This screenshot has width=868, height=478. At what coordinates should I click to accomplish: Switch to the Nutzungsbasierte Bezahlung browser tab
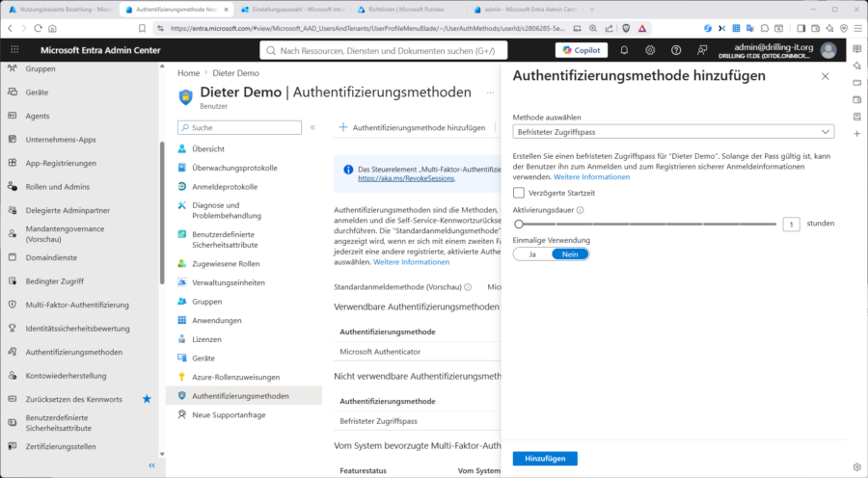tap(61, 10)
